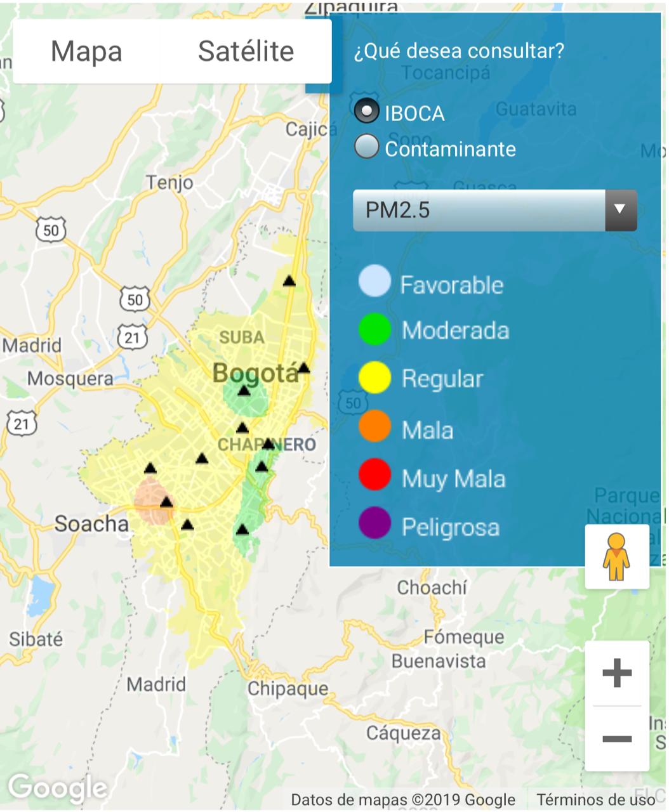Click the southernmost green-zone station marker
This screenshot has height=812, width=669.
coord(242,530)
